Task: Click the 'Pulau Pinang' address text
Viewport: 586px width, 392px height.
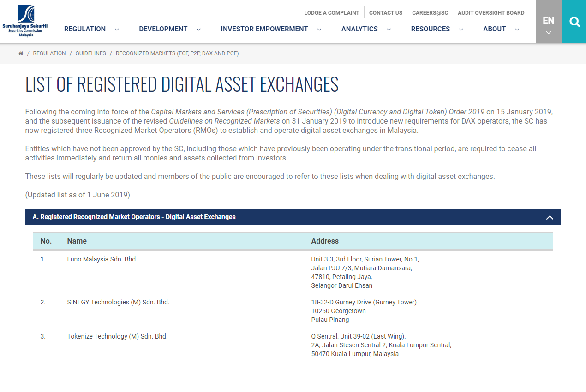Action: click(330, 320)
